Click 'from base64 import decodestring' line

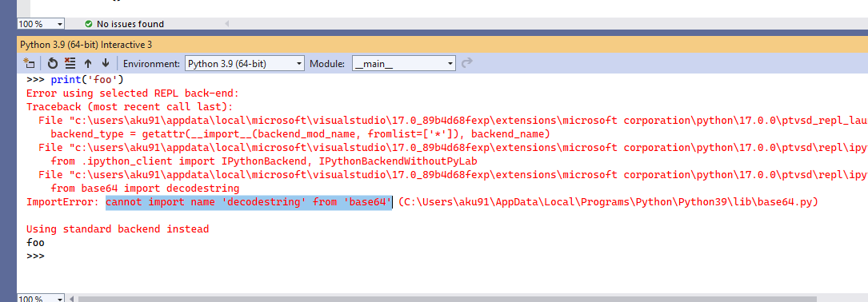pos(145,188)
